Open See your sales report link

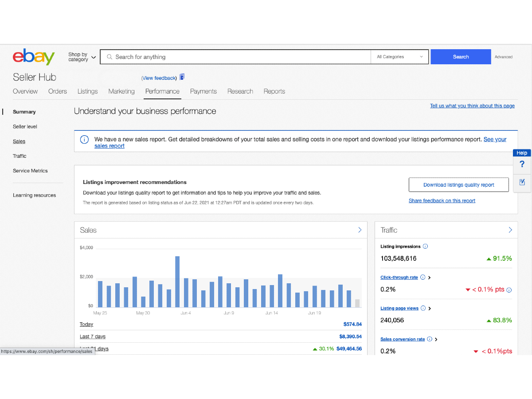tap(301, 142)
